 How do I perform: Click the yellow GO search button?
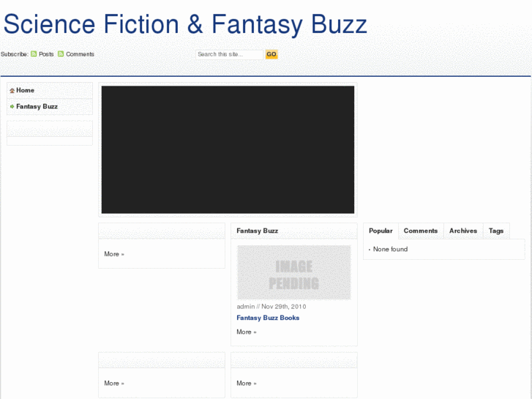pyautogui.click(x=271, y=54)
